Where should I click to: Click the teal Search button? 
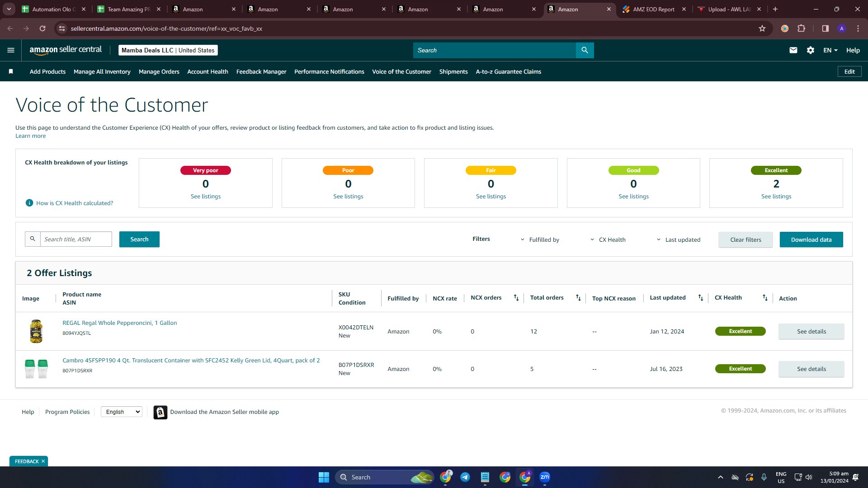click(x=139, y=239)
